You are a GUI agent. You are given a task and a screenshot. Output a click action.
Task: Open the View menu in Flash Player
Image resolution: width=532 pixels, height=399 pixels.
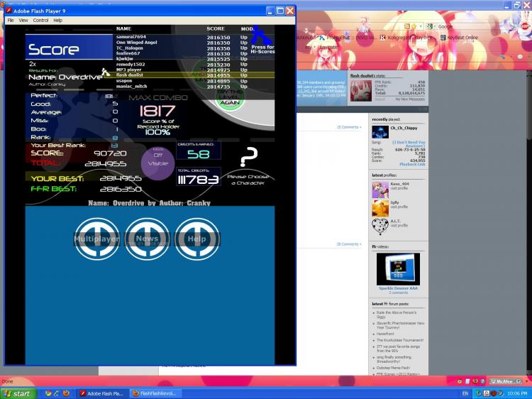click(23, 21)
